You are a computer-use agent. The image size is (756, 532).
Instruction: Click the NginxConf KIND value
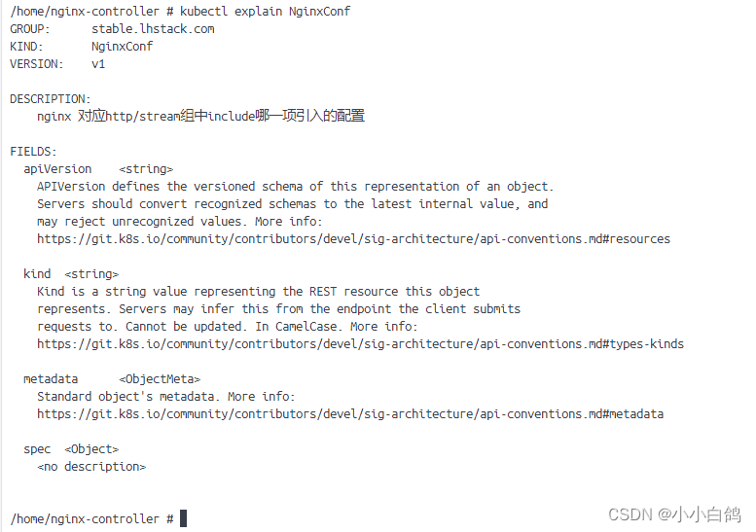click(x=122, y=47)
